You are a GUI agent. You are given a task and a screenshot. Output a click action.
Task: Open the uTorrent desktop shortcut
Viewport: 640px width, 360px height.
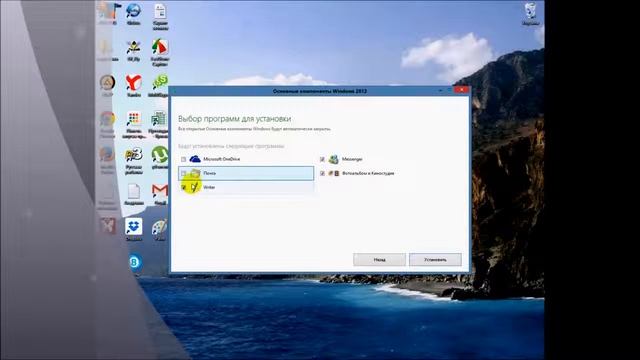pyautogui.click(x=160, y=158)
